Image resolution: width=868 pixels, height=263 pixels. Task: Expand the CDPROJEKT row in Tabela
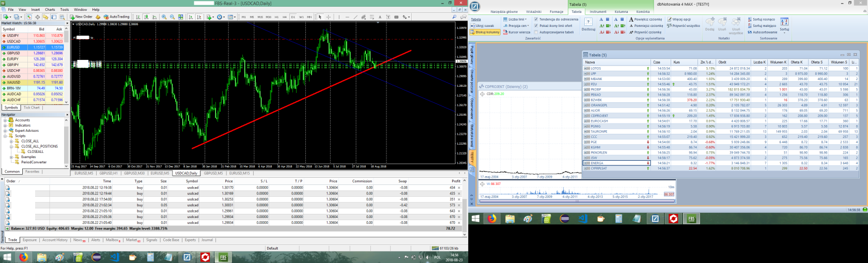click(x=586, y=116)
